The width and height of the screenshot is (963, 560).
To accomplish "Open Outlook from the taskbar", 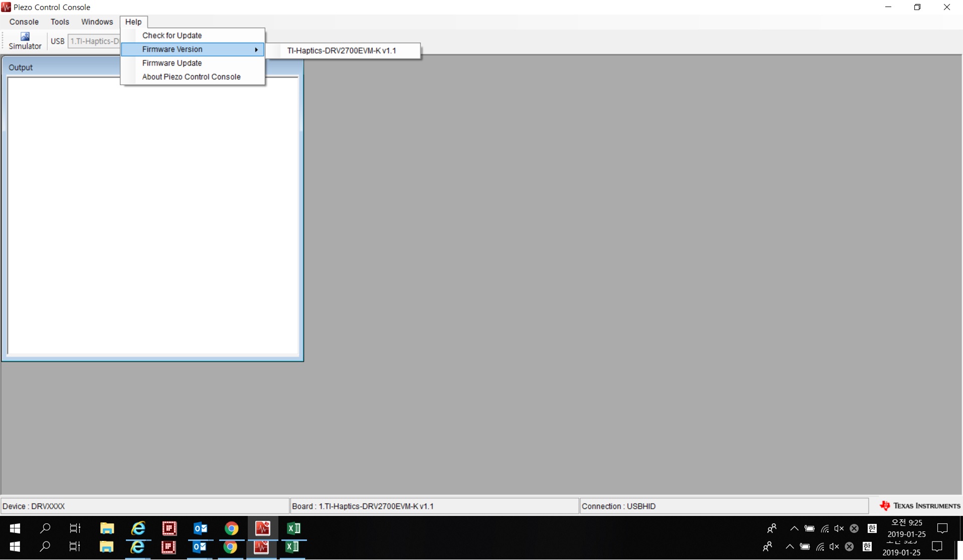I will pyautogui.click(x=200, y=528).
